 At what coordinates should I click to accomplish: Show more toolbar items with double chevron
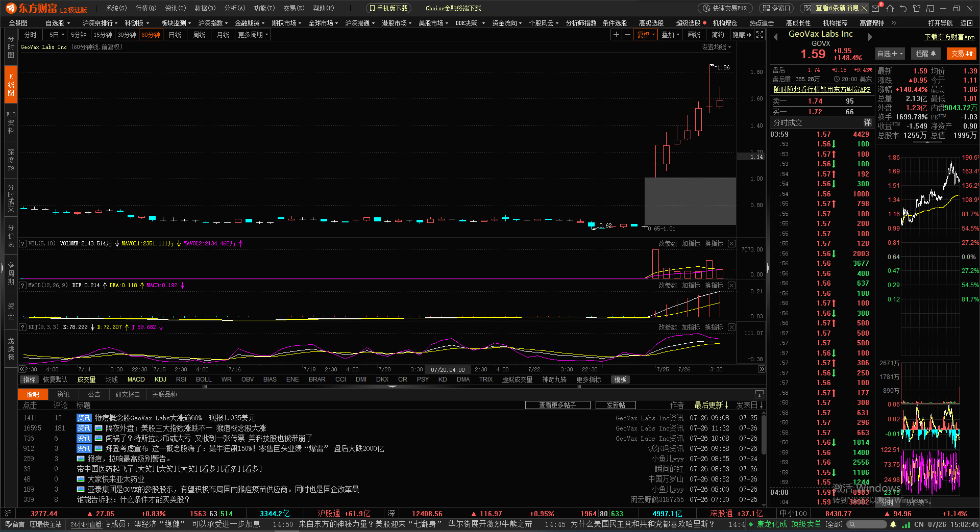(x=894, y=23)
